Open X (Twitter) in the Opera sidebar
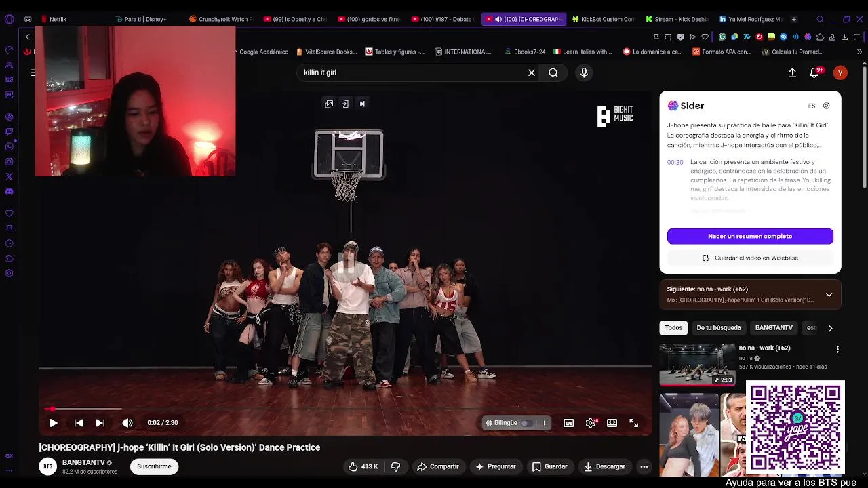The image size is (868, 488). click(9, 176)
